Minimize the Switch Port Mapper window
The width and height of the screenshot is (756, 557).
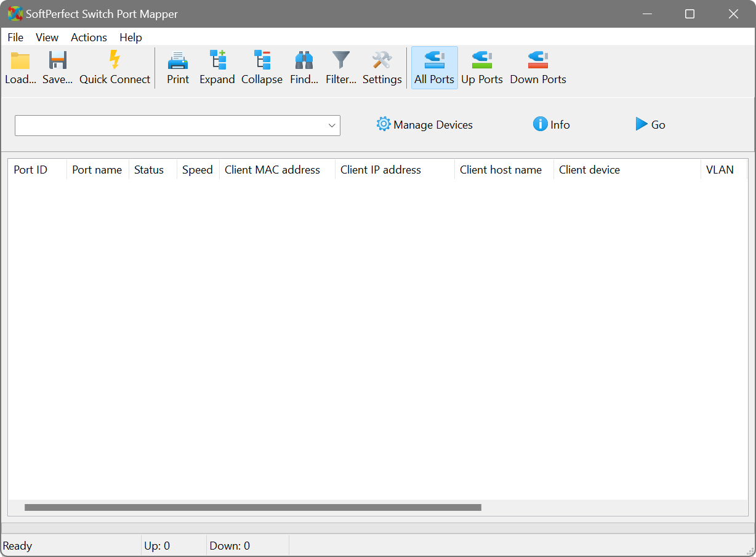tap(646, 14)
